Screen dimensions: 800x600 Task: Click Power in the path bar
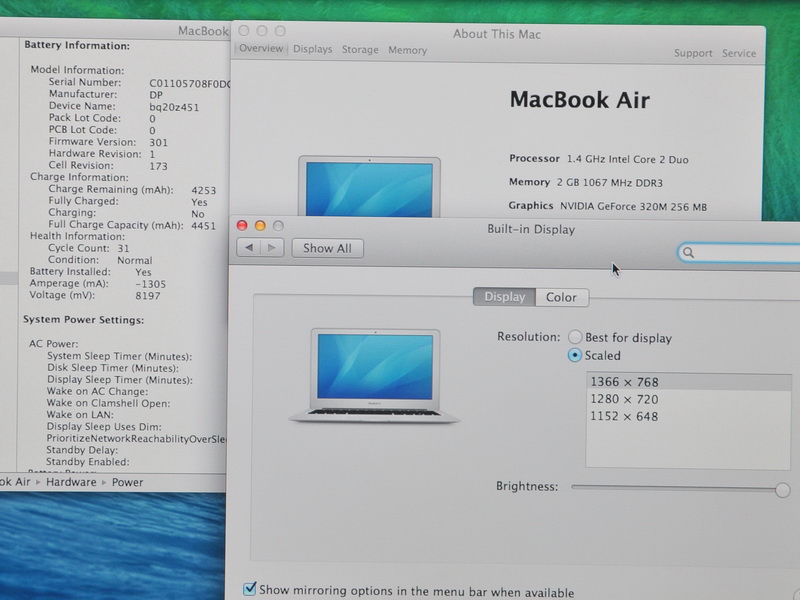[x=127, y=482]
